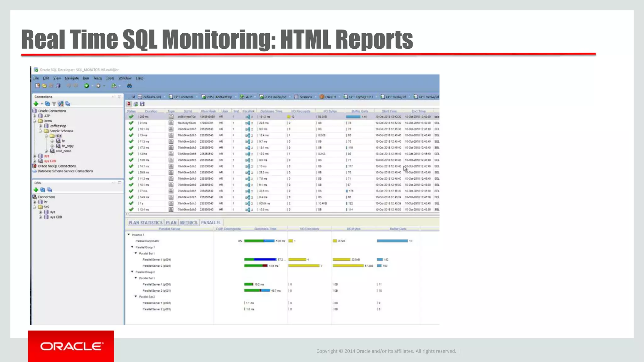The image size is (644, 362).
Task: Switch to the PLAN STATISTICS tab
Action: 145,222
